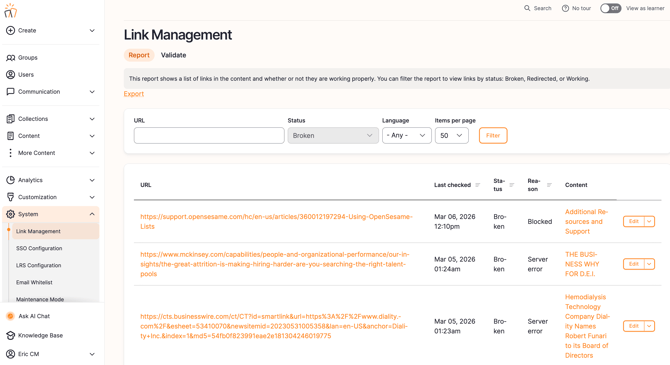Click the Ask AI Chat icon
Viewport: 670px width, 365px height.
[10, 316]
